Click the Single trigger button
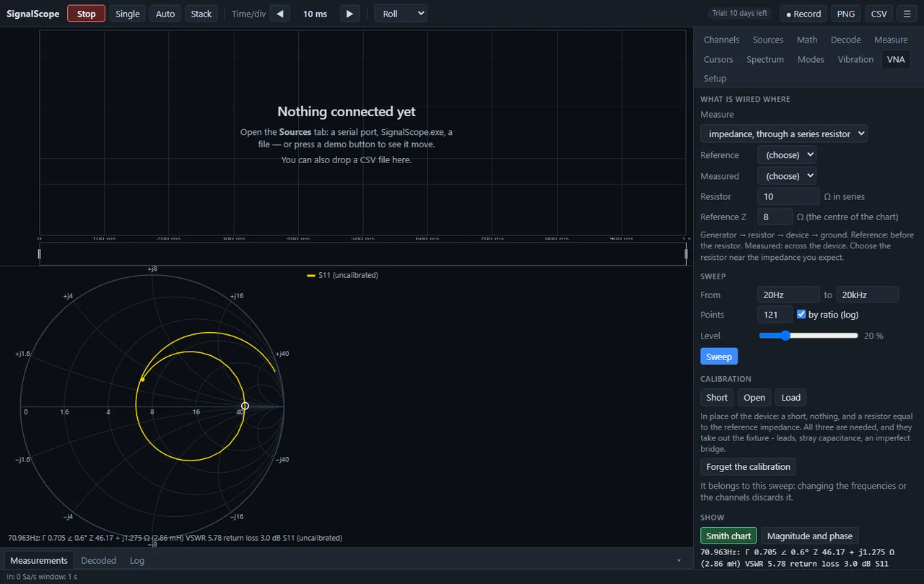 click(x=128, y=14)
